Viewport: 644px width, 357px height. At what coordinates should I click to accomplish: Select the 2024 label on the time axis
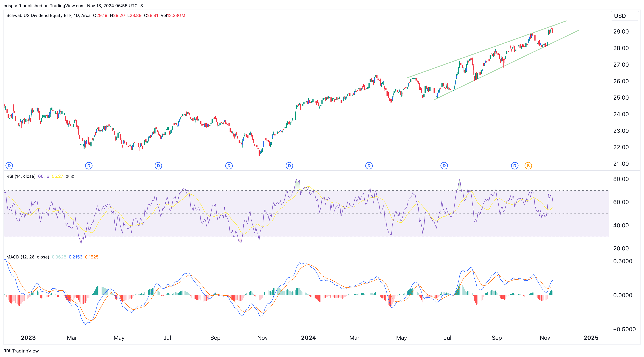tap(309, 338)
